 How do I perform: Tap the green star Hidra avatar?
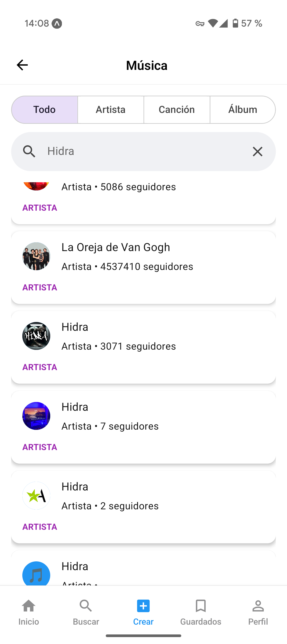click(36, 495)
